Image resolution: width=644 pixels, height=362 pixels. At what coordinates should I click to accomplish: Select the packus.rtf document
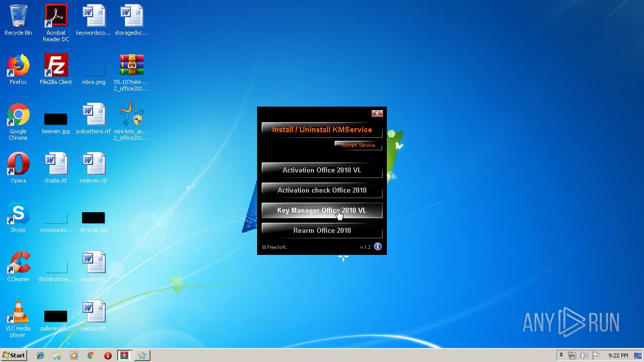[94, 316]
